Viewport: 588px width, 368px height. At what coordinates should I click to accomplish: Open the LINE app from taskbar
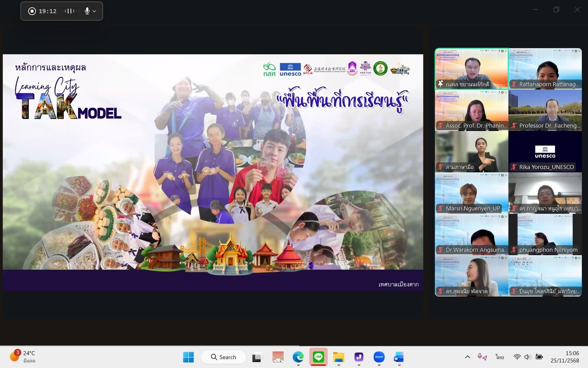pos(318,357)
